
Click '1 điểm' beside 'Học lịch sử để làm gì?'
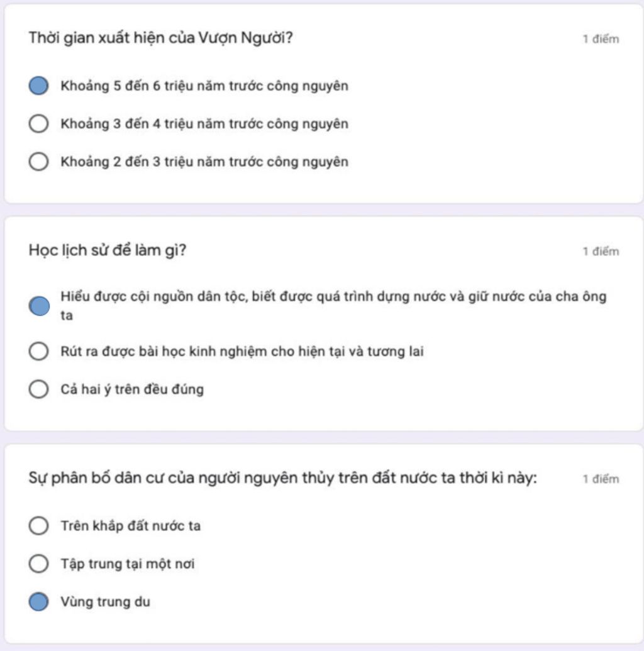click(x=600, y=252)
